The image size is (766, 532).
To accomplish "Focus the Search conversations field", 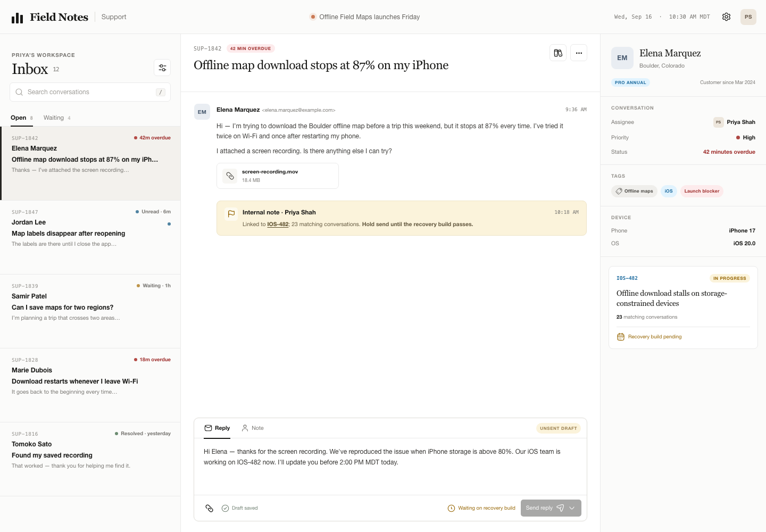I will pyautogui.click(x=90, y=92).
